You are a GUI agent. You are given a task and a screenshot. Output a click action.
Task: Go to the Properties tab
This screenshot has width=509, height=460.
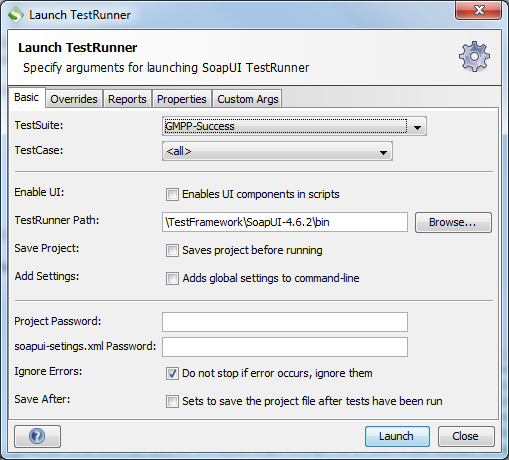182,99
